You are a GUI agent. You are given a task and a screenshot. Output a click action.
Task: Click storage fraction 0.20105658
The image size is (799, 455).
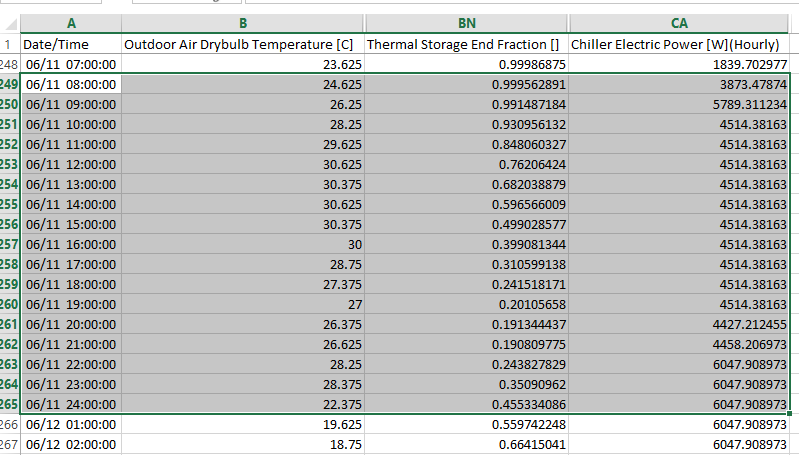click(x=467, y=305)
